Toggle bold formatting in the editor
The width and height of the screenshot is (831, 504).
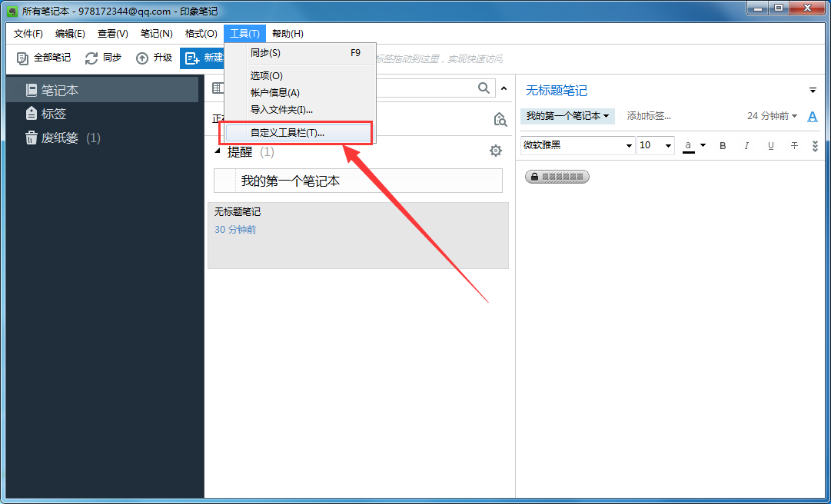tap(723, 145)
